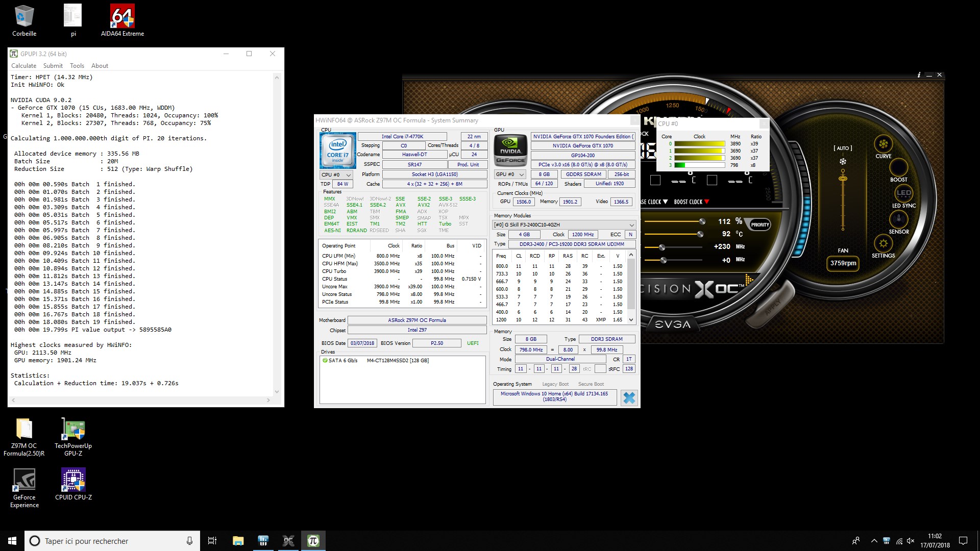The height and width of the screenshot is (551, 980).
Task: Open the Curve fan icon in Precision XOC
Action: pyautogui.click(x=883, y=144)
